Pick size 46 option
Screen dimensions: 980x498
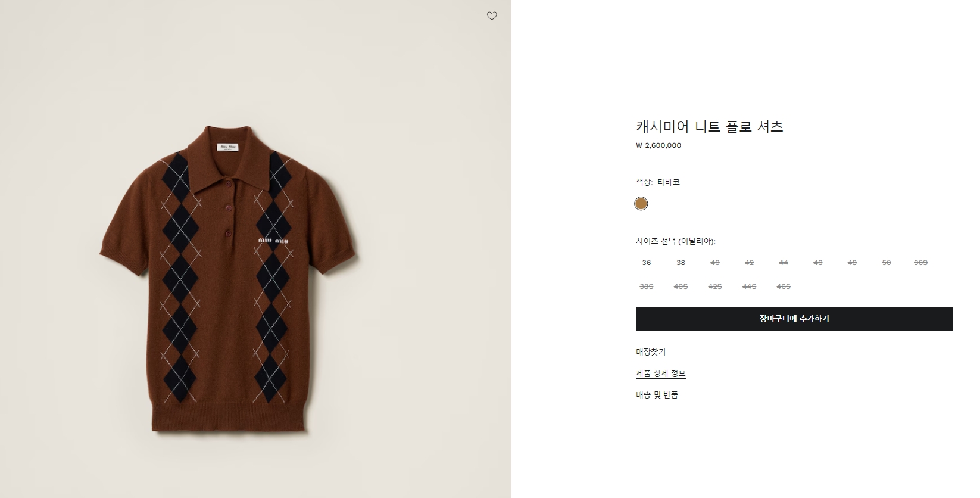click(x=817, y=263)
